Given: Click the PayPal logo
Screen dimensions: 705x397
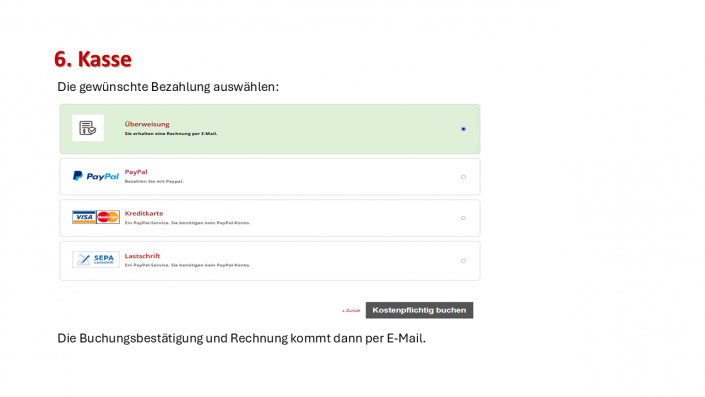Looking at the screenshot, I should pyautogui.click(x=96, y=176).
